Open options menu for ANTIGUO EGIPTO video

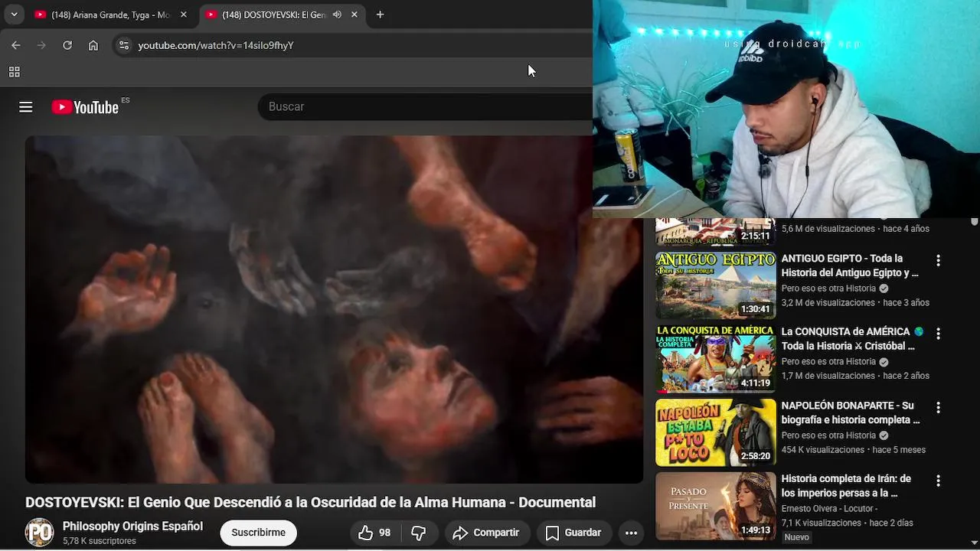[938, 260]
